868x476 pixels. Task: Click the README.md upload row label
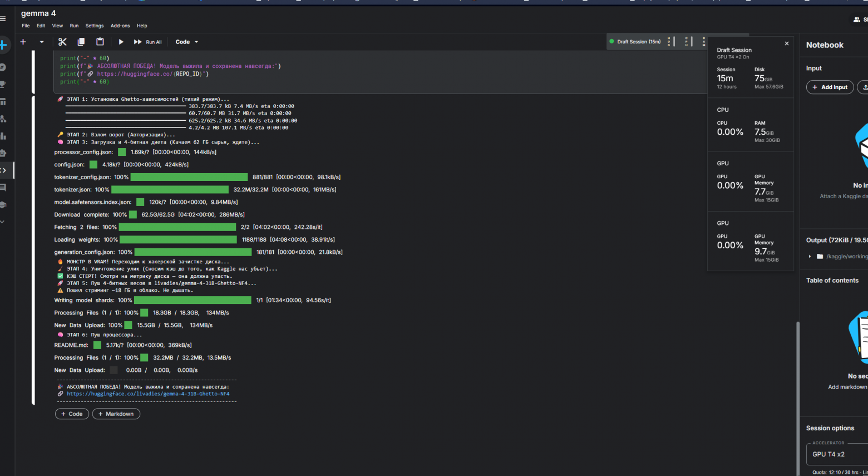click(71, 345)
